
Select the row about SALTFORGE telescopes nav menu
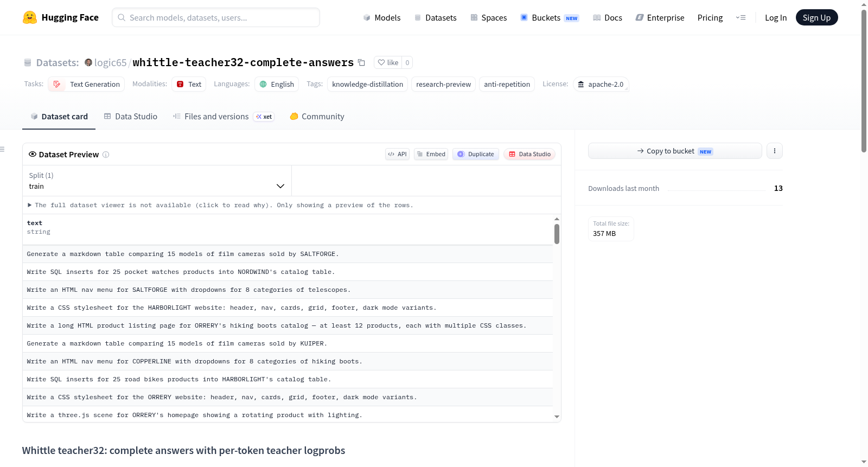click(x=288, y=290)
